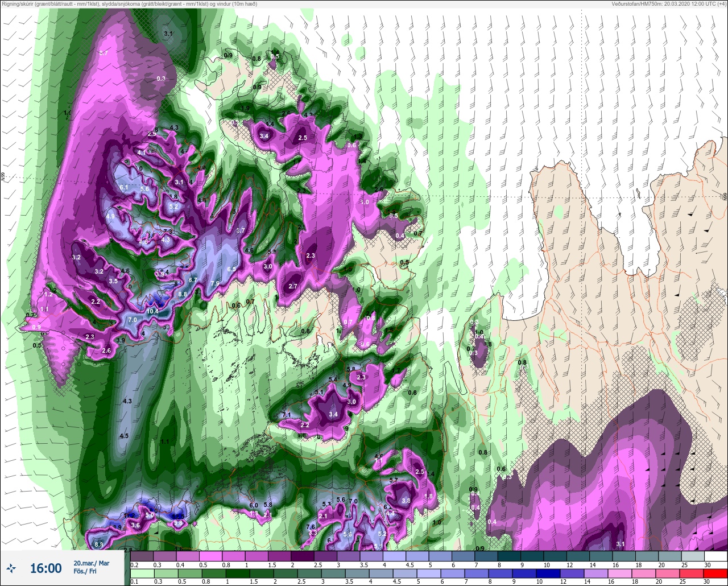Click the 7.6 value near bottom of map
The image size is (728, 586).
click(311, 527)
